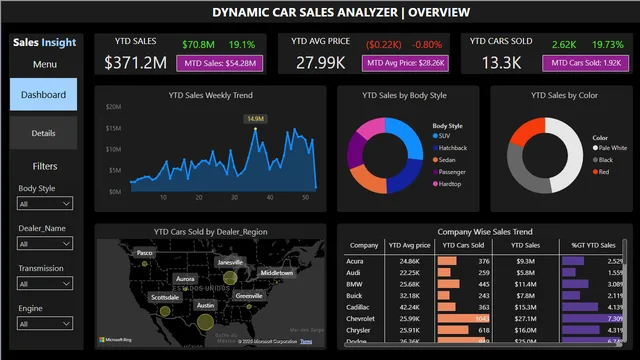Expand the Dealer_Name filter dropdown
Screen dimensions: 640x360
click(45, 243)
